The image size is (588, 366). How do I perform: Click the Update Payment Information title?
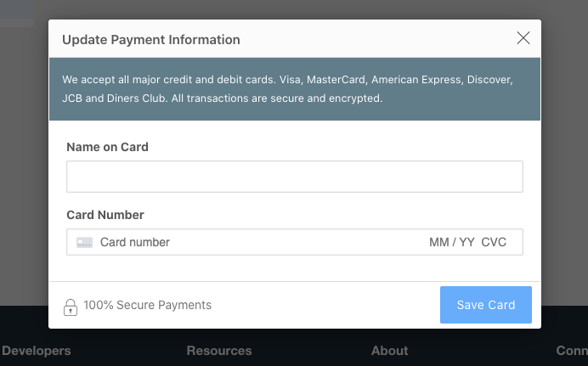150,40
